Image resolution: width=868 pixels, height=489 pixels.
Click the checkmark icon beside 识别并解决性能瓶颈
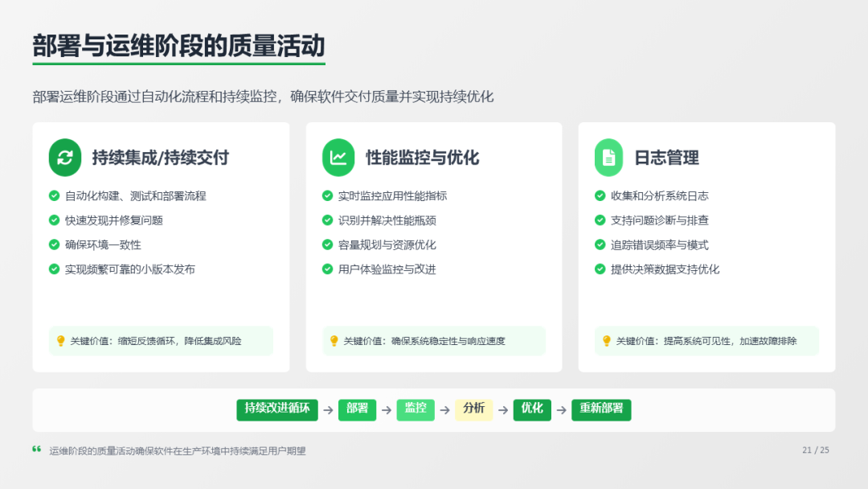click(327, 220)
